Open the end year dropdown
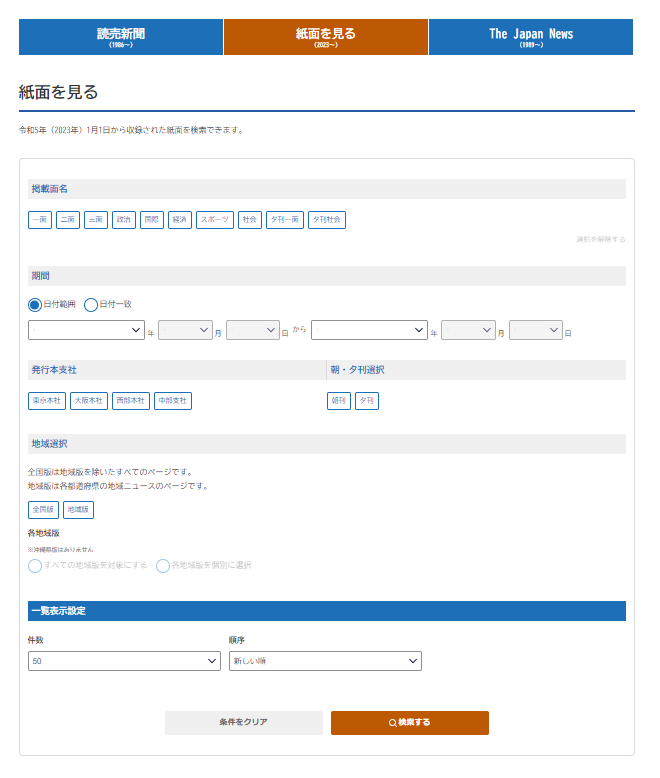Screen dimensions: 660x778 [x=369, y=330]
